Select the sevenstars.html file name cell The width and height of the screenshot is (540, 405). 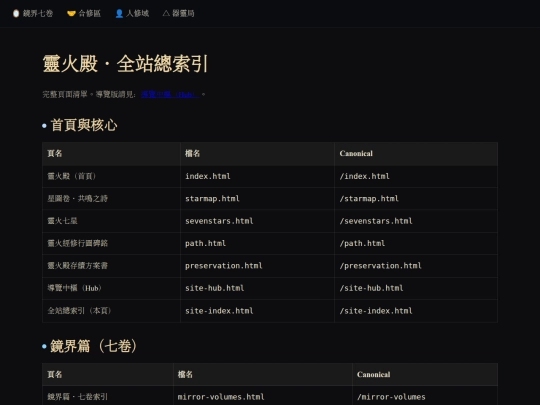[x=257, y=221]
